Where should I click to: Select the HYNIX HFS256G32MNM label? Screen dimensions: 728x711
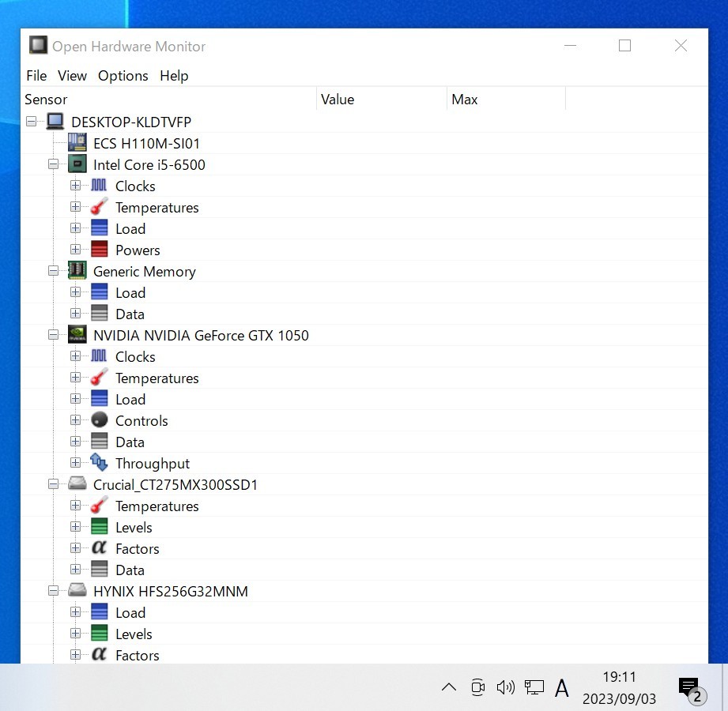coord(171,592)
